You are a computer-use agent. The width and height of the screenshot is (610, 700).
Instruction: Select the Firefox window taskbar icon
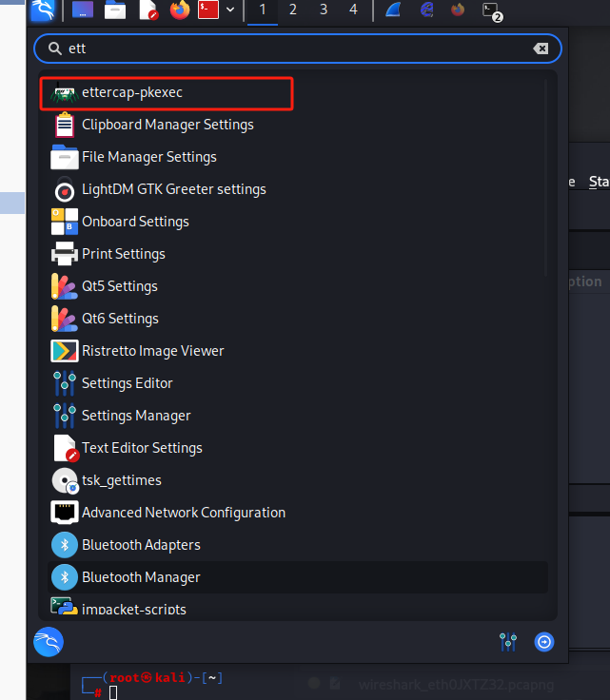(x=458, y=10)
